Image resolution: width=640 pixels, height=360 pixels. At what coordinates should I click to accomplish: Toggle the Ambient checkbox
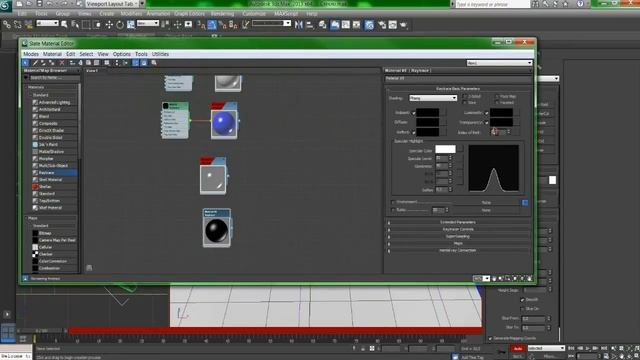(x=413, y=113)
